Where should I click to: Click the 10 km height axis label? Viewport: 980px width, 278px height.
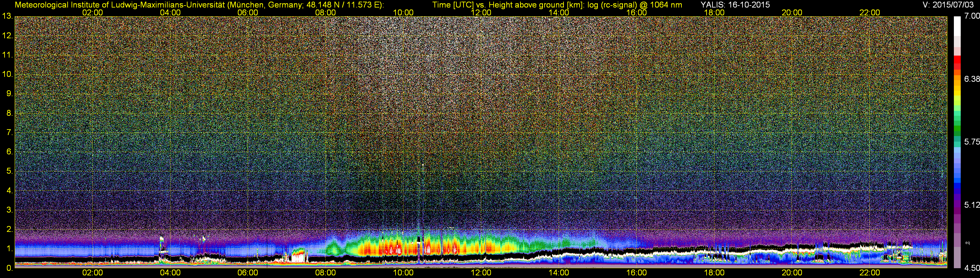7,74
